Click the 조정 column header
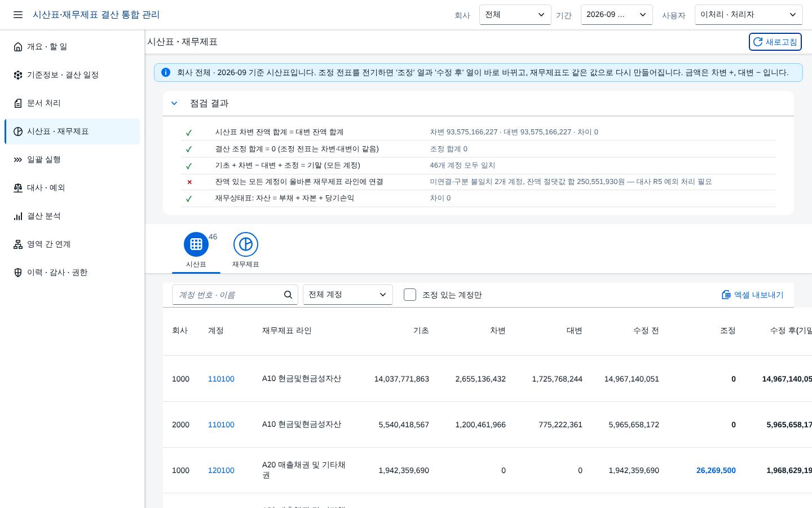Image resolution: width=812 pixels, height=508 pixels. click(728, 331)
